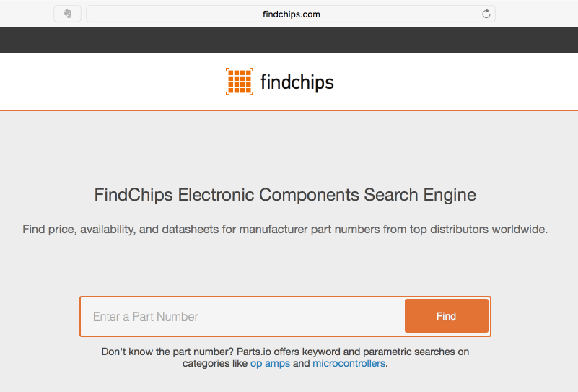Click the orange findchips chip-grid logo icon
This screenshot has height=392, width=578.
click(240, 82)
